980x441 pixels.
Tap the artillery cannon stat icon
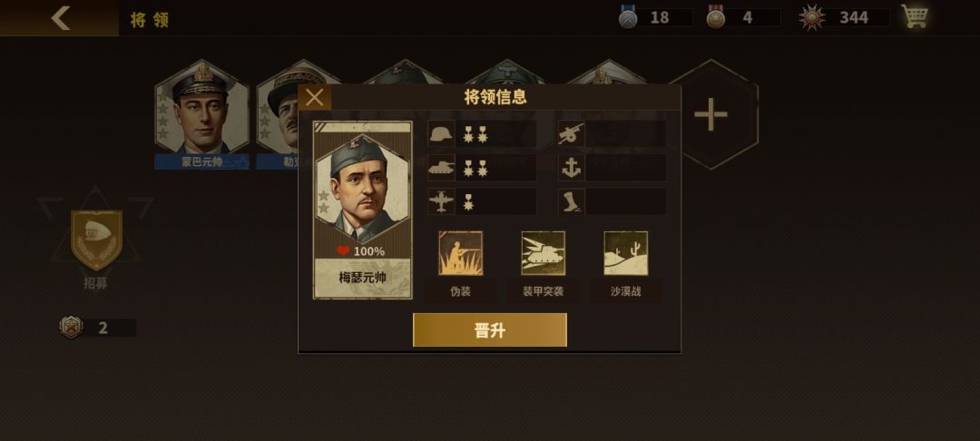(572, 133)
